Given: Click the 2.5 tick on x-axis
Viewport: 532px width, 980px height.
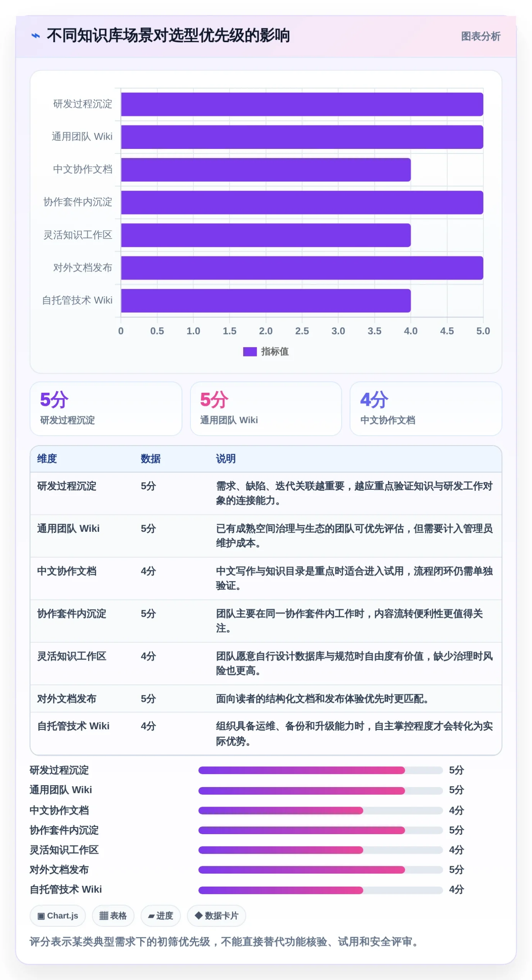Looking at the screenshot, I should (x=302, y=331).
